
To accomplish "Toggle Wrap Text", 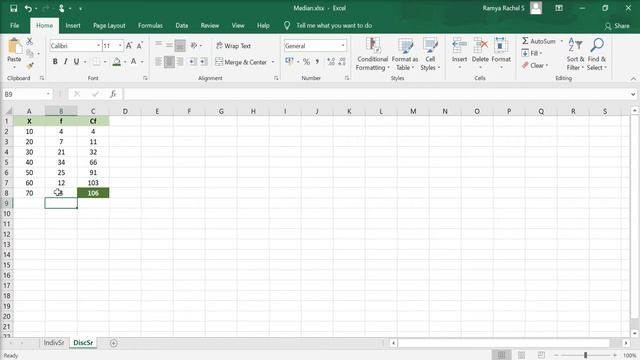I will (233, 46).
